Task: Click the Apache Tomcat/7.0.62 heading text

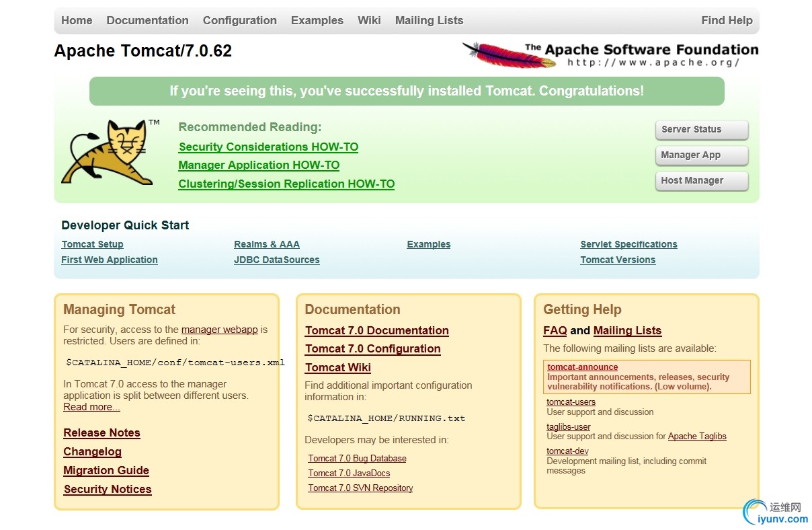Action: click(x=143, y=51)
